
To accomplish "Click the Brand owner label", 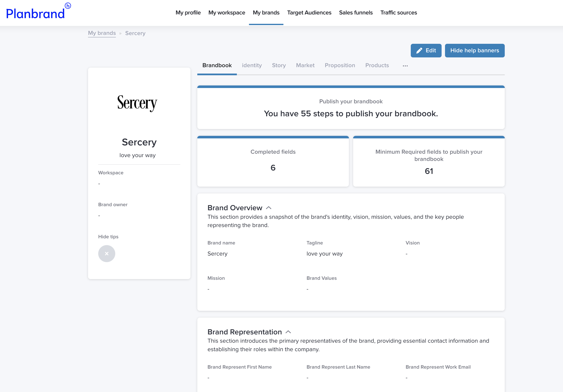I will tap(113, 205).
